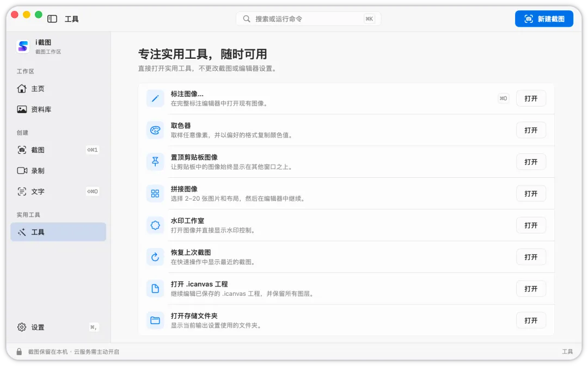Click 打开 for .icanvas 工程
Viewport: 588px width, 366px height.
(531, 288)
